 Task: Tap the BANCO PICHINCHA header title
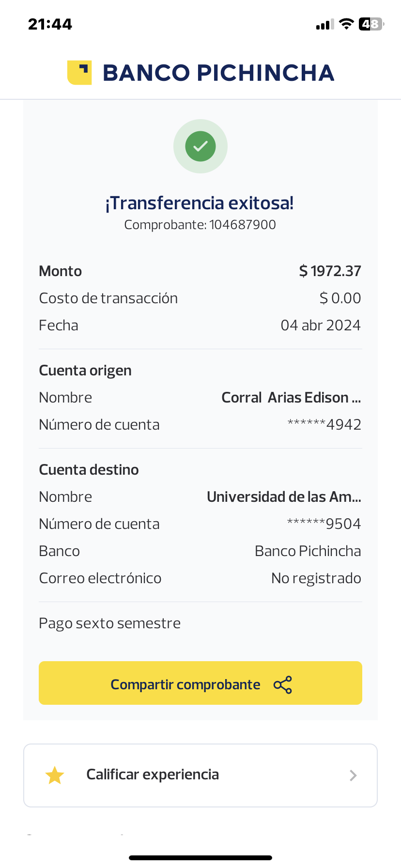coord(218,73)
